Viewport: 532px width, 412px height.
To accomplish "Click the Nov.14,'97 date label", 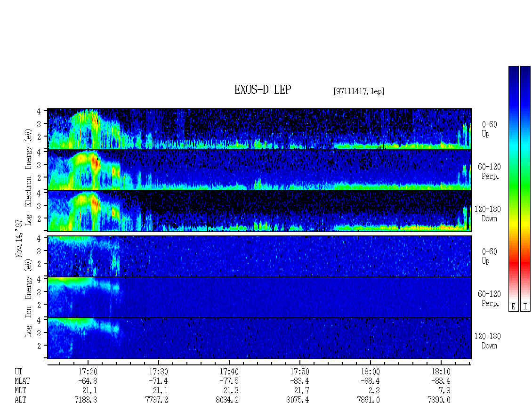I will tap(19, 238).
